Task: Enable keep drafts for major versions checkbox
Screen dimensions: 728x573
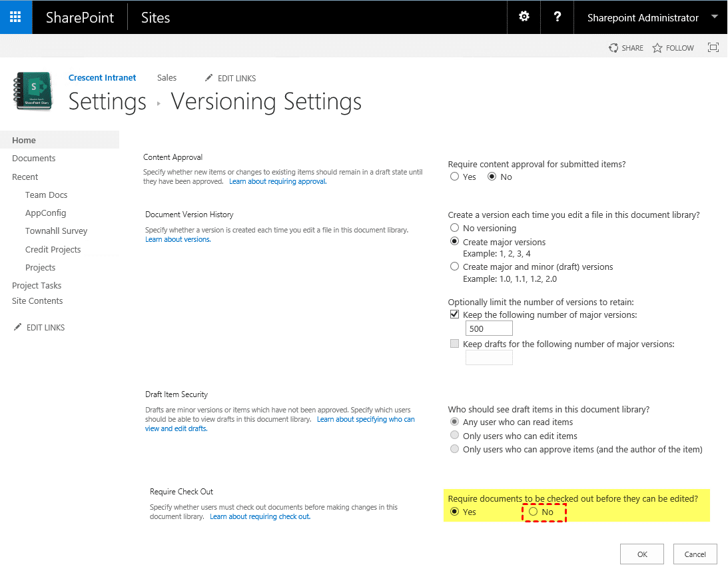Action: (x=455, y=344)
